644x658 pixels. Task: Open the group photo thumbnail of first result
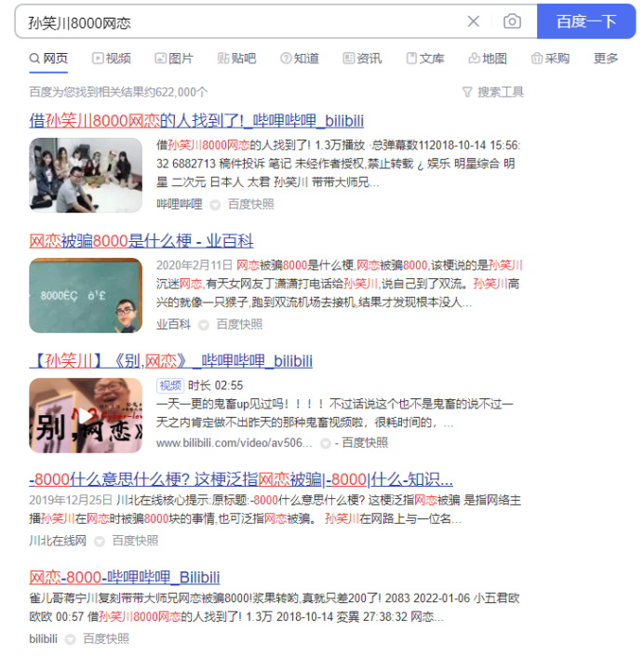coord(86,175)
